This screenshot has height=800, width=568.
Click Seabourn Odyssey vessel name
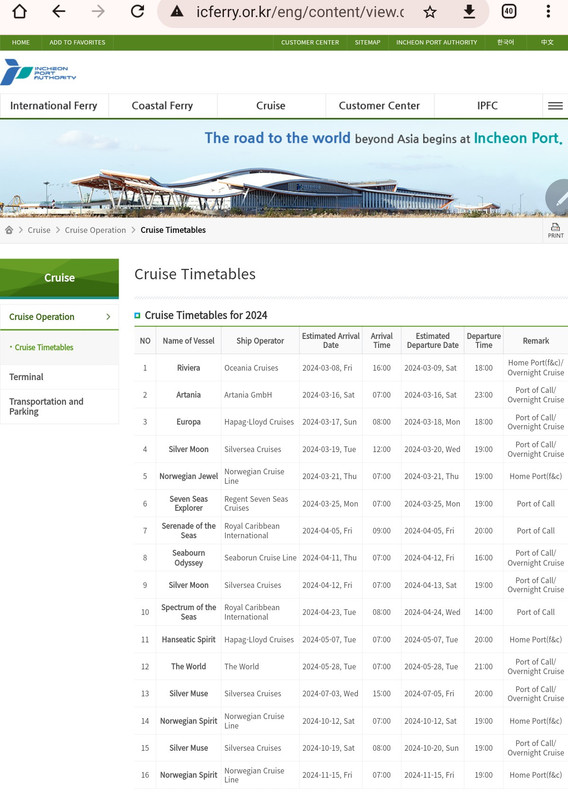[188, 558]
